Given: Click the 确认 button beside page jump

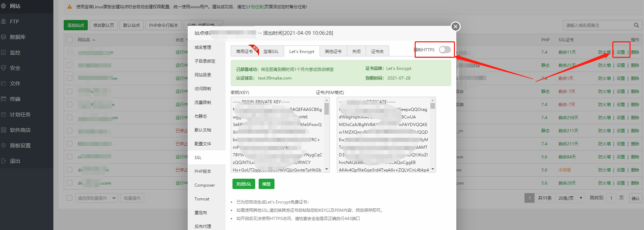Looking at the screenshot, I should (635, 198).
